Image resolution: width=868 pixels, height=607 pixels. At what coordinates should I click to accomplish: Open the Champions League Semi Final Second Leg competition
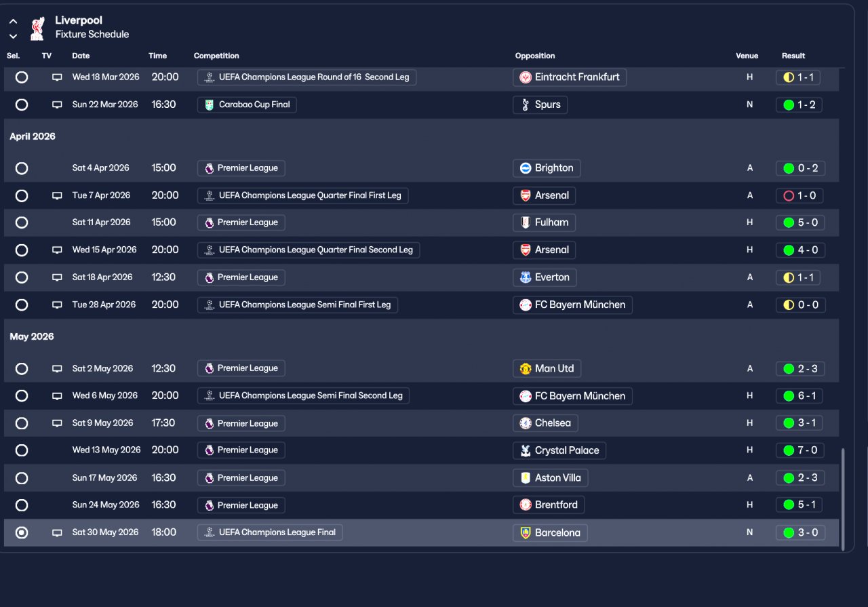[303, 395]
